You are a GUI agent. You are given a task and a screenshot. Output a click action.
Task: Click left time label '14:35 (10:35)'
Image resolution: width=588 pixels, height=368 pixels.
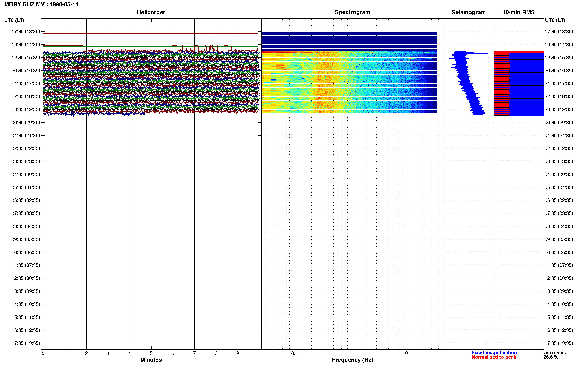26,304
